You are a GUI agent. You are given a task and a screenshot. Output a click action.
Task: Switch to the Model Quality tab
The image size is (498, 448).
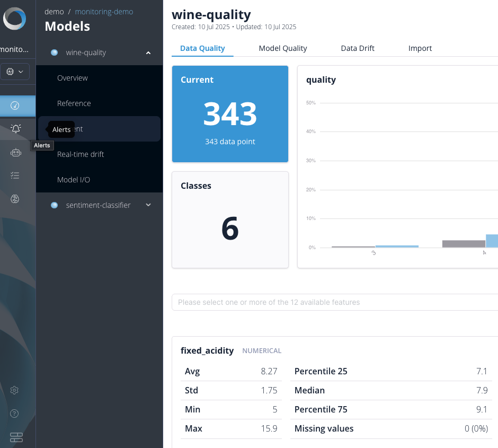coord(283,48)
